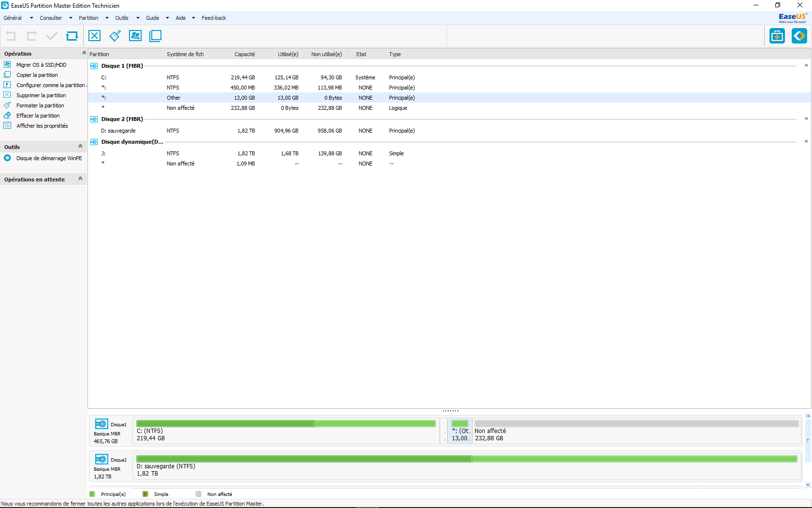This screenshot has height=508, width=812.
Task: Click the icon beside Formater la partition
Action: point(7,105)
